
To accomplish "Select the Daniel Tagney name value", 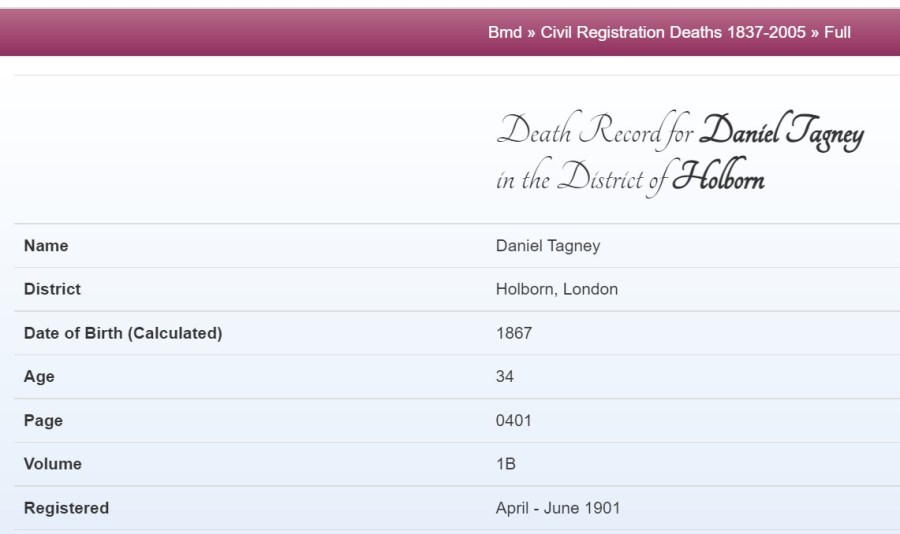I will (x=548, y=246).
